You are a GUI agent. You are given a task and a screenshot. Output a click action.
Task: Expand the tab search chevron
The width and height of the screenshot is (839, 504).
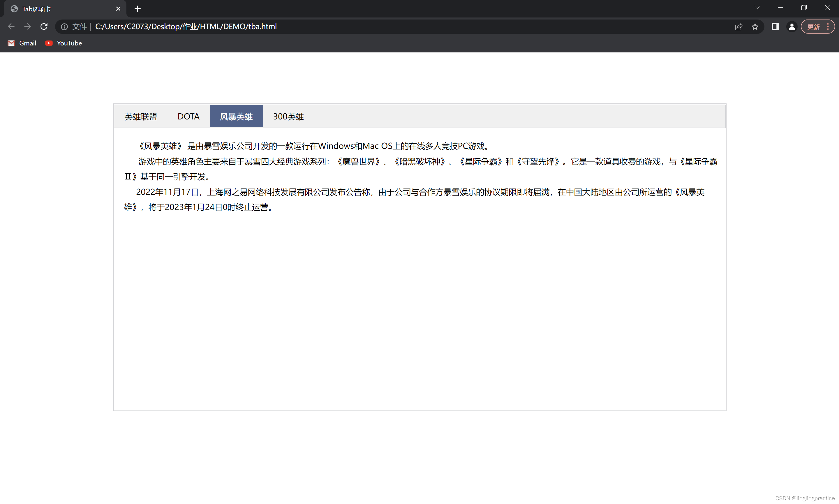[757, 8]
